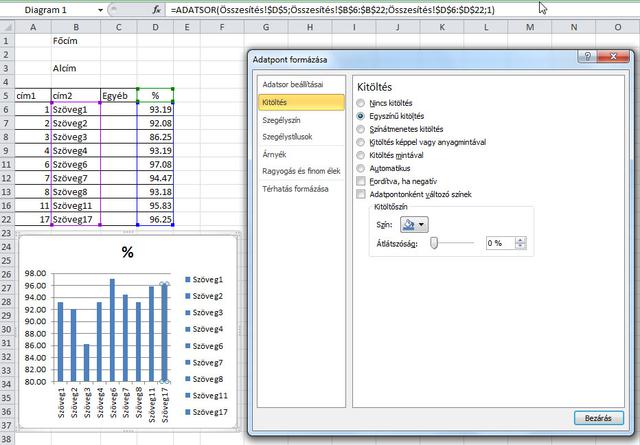Click the formula bar with ADATSOR formula
This screenshot has height=445, width=640.
click(x=400, y=10)
